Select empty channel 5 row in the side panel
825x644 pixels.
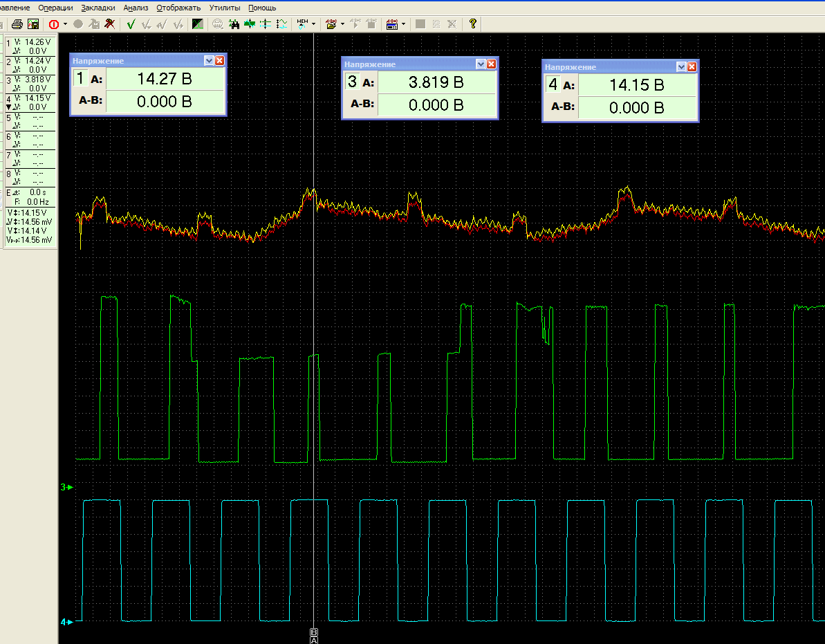tap(30, 122)
